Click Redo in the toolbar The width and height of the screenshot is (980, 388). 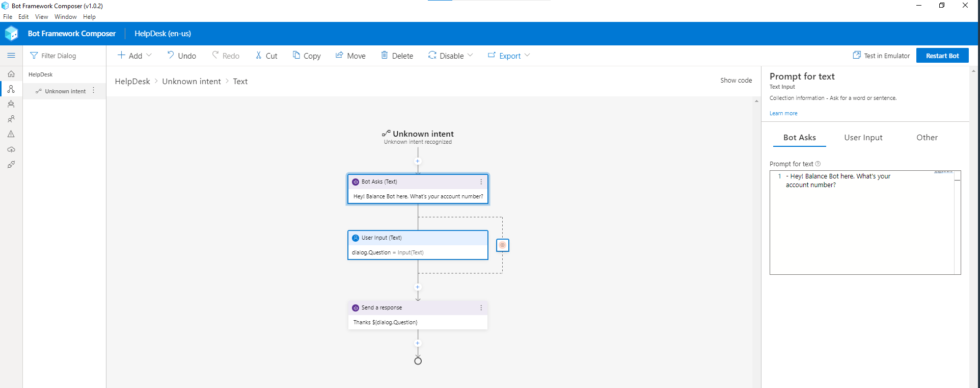pyautogui.click(x=226, y=56)
